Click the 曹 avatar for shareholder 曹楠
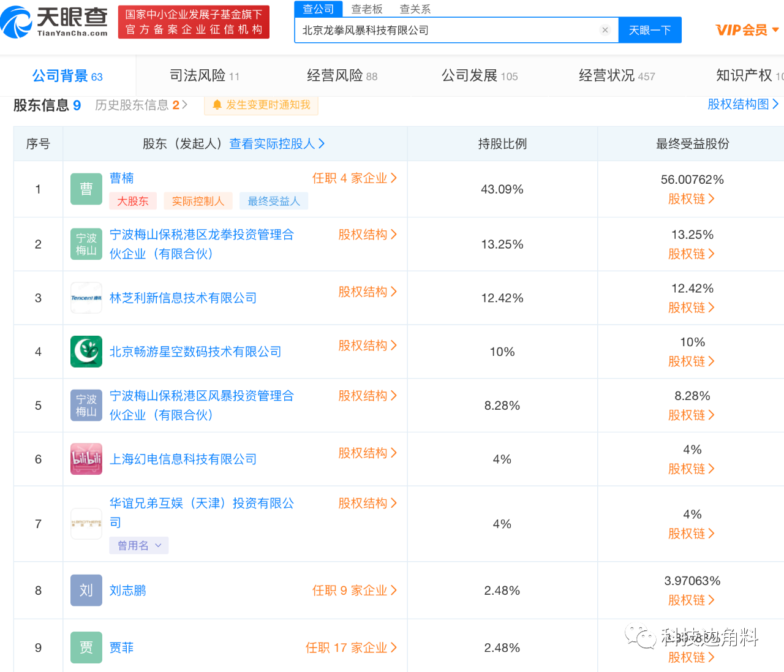 coord(86,189)
